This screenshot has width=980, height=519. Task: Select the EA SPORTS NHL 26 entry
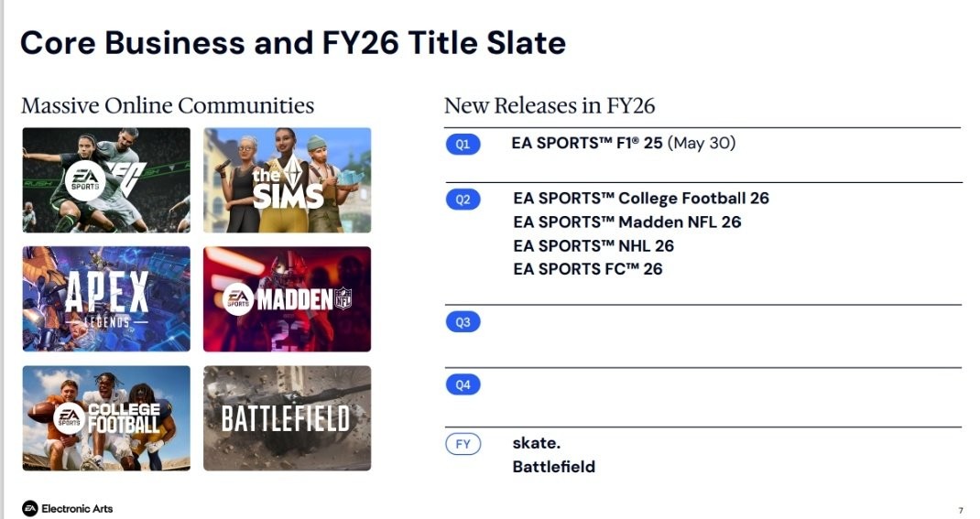pyautogui.click(x=593, y=245)
